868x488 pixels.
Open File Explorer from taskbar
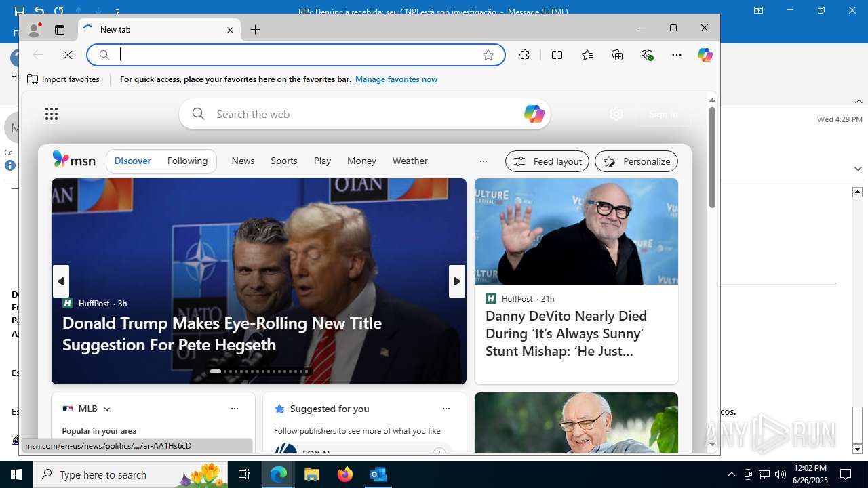tap(311, 474)
